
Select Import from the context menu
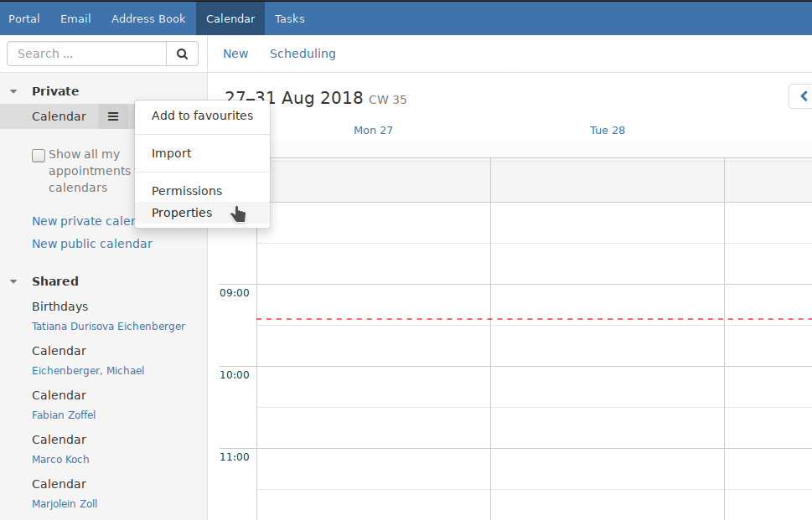172,153
